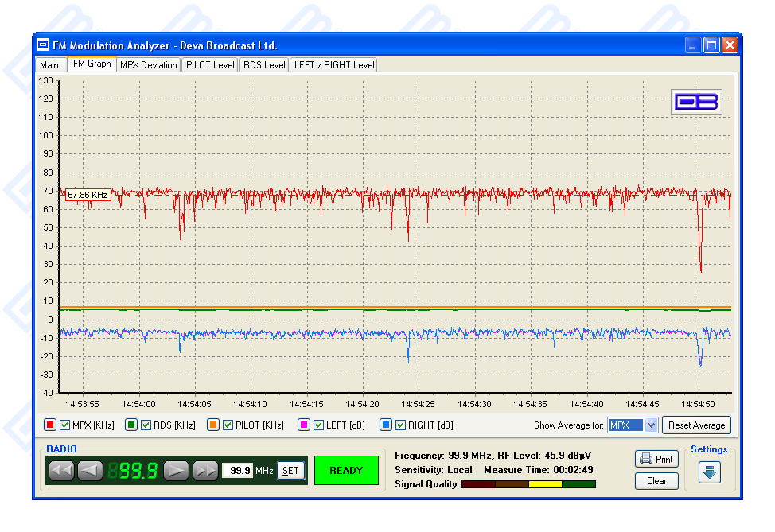Step frequency up with single right arrow

(177, 471)
